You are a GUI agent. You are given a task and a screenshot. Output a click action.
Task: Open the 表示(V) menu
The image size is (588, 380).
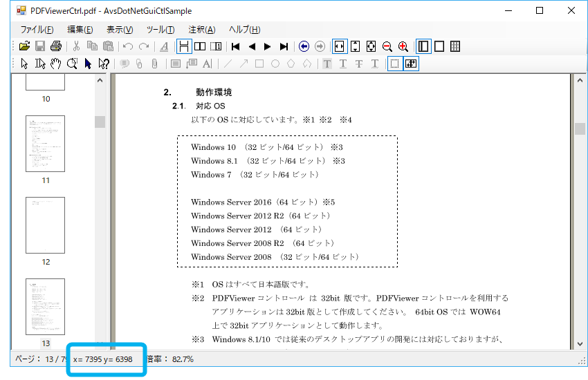[x=120, y=29]
